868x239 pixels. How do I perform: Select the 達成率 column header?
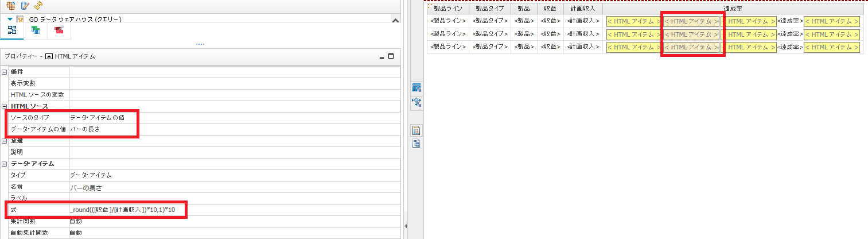click(x=733, y=9)
